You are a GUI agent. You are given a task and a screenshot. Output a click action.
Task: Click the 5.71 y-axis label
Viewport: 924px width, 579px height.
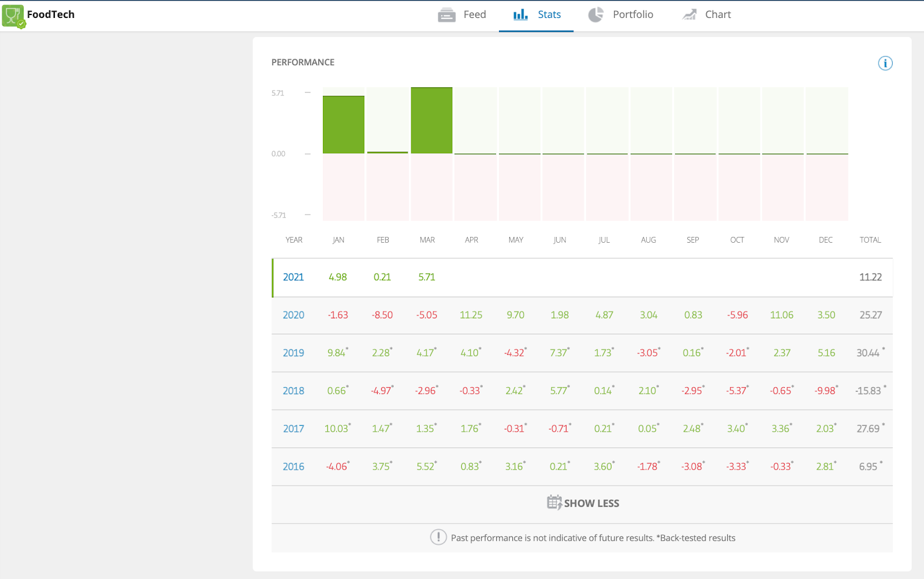click(x=278, y=93)
